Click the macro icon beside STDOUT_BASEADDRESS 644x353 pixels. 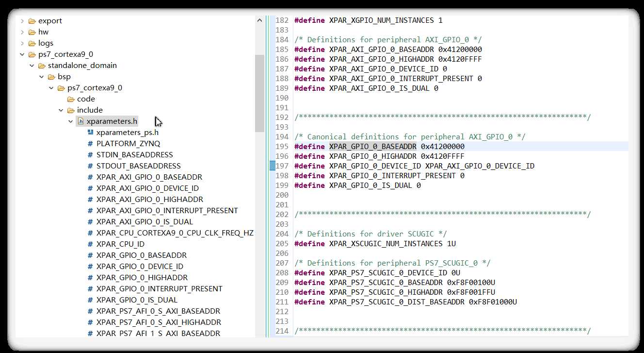click(x=90, y=166)
